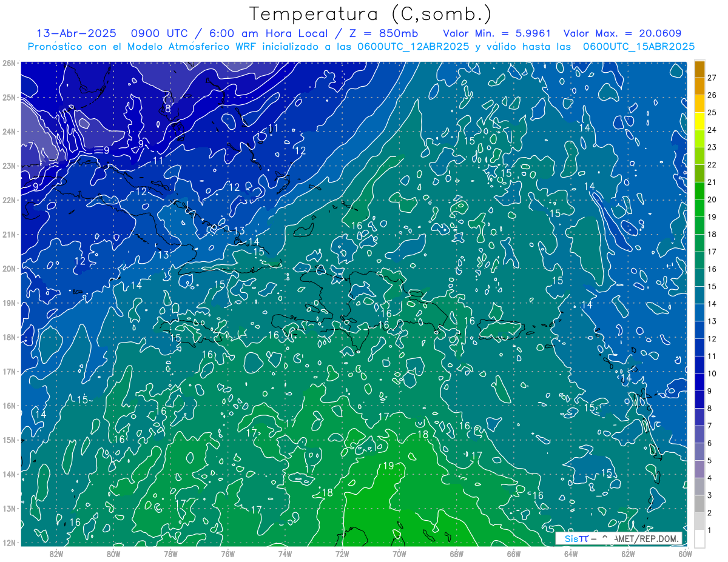Viewport: 728px width, 562px height.
Task: Click the 'Valor Max. = 20.0609' readout
Action: [622, 33]
